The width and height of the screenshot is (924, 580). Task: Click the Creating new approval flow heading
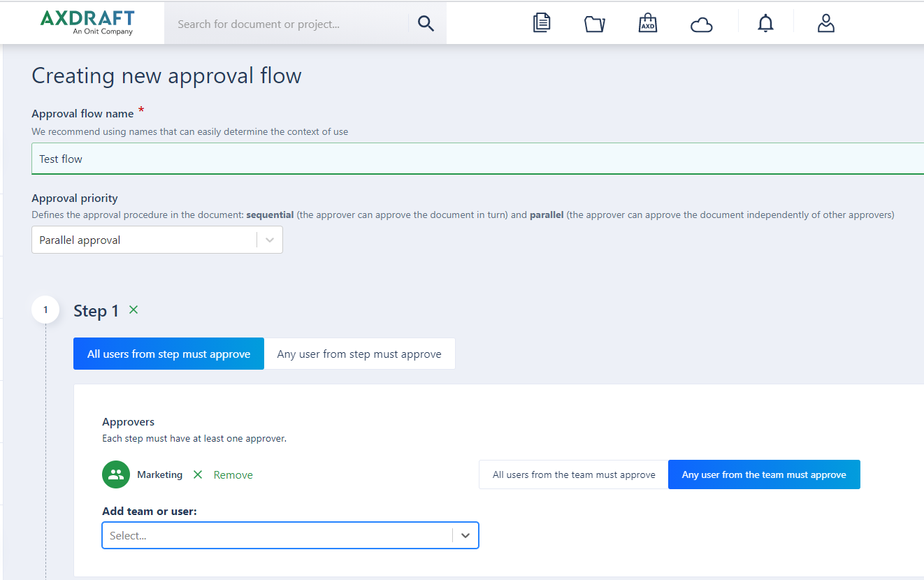point(166,75)
